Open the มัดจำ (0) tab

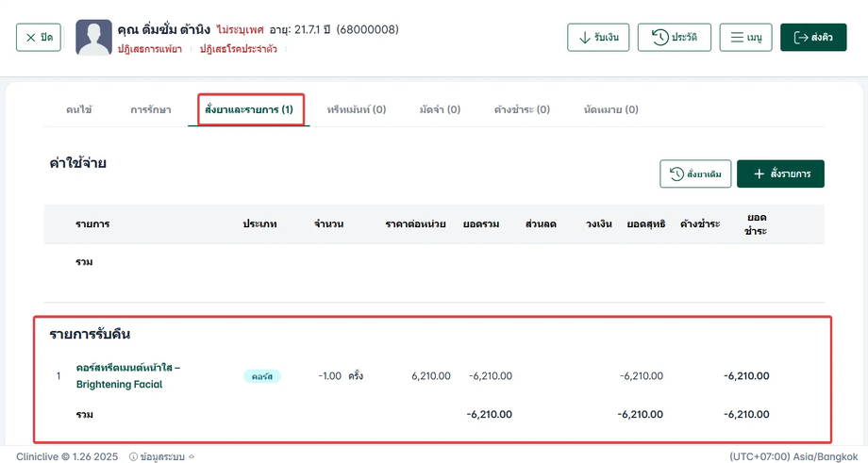point(440,109)
